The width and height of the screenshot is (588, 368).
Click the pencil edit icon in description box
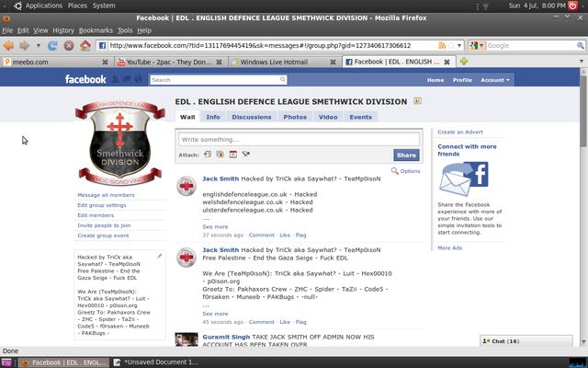point(160,256)
